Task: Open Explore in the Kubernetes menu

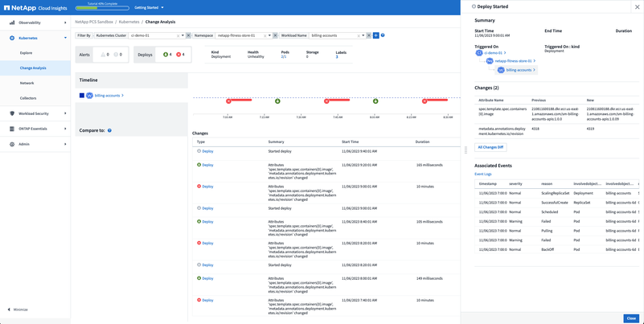Action: 27,53
